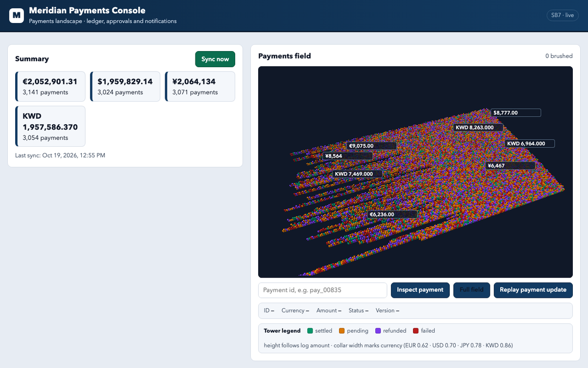
Task: Select the $1,959,829.14 summary card
Action: tap(125, 86)
